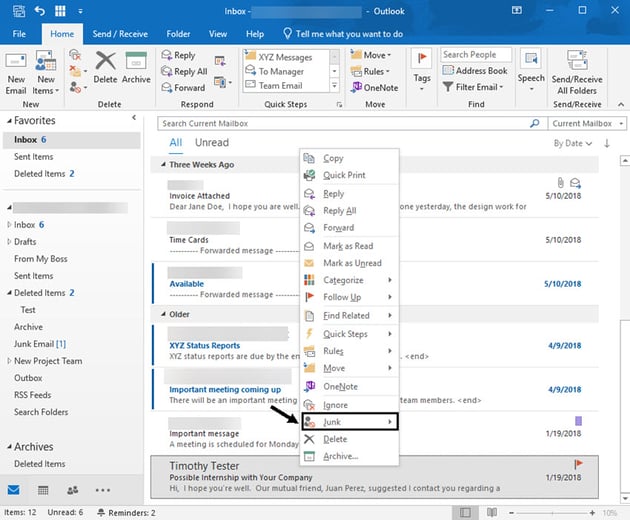
Task: Click the Reading view status bar icon
Action: pos(492,512)
